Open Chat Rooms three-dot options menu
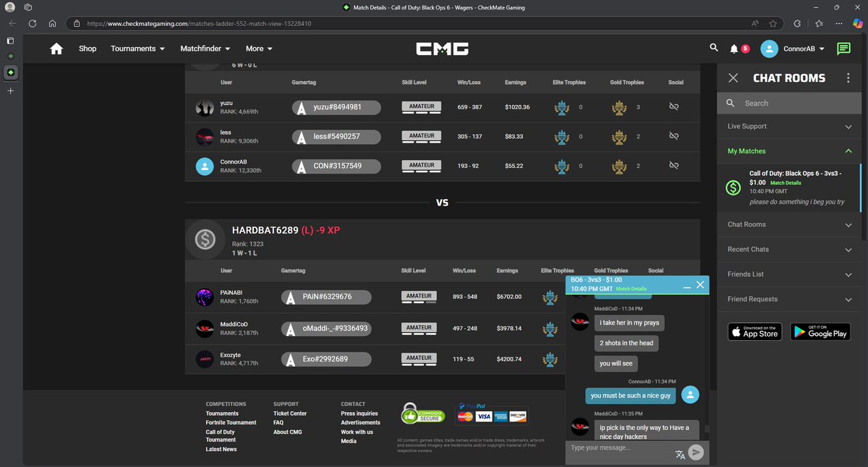 point(848,77)
